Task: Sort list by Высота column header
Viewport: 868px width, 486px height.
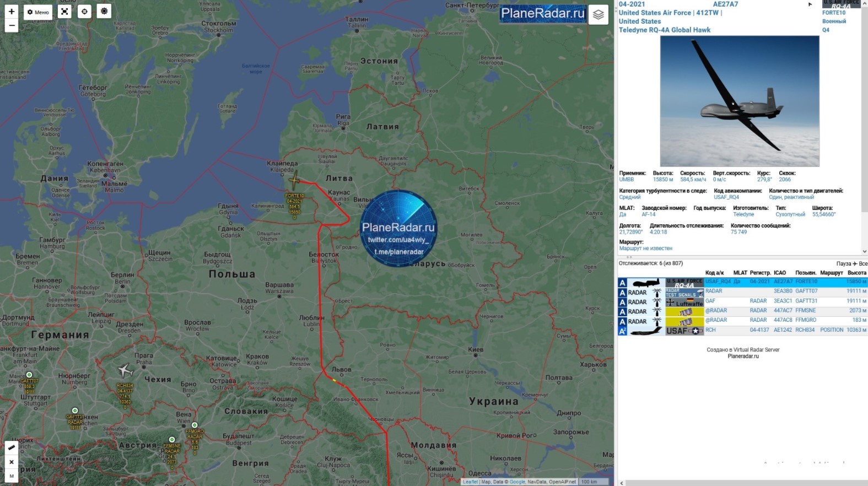Action: pos(856,273)
